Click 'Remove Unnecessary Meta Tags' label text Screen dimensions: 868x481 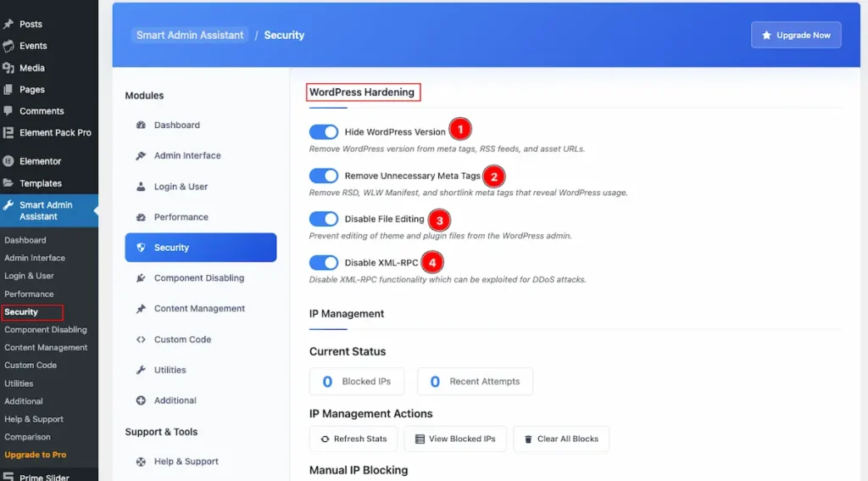pos(413,176)
